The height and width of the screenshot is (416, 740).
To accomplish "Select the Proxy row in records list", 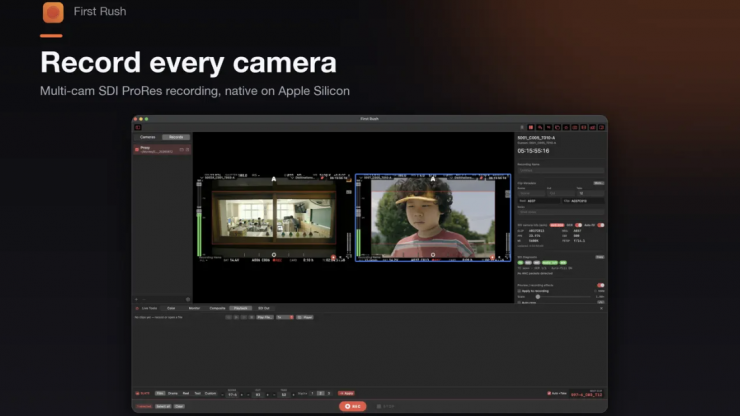I will tap(162, 150).
